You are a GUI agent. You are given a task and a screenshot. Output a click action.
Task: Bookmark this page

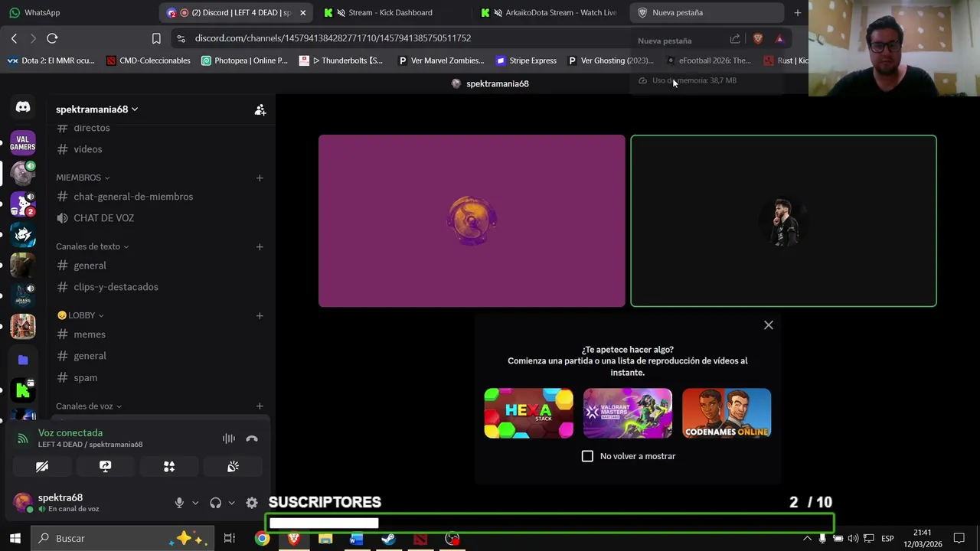pos(156,38)
